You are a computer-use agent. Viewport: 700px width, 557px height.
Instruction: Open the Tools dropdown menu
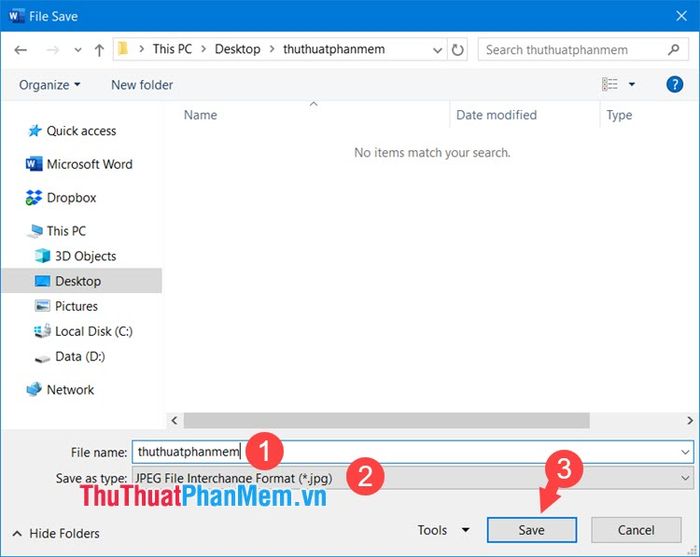pyautogui.click(x=443, y=530)
